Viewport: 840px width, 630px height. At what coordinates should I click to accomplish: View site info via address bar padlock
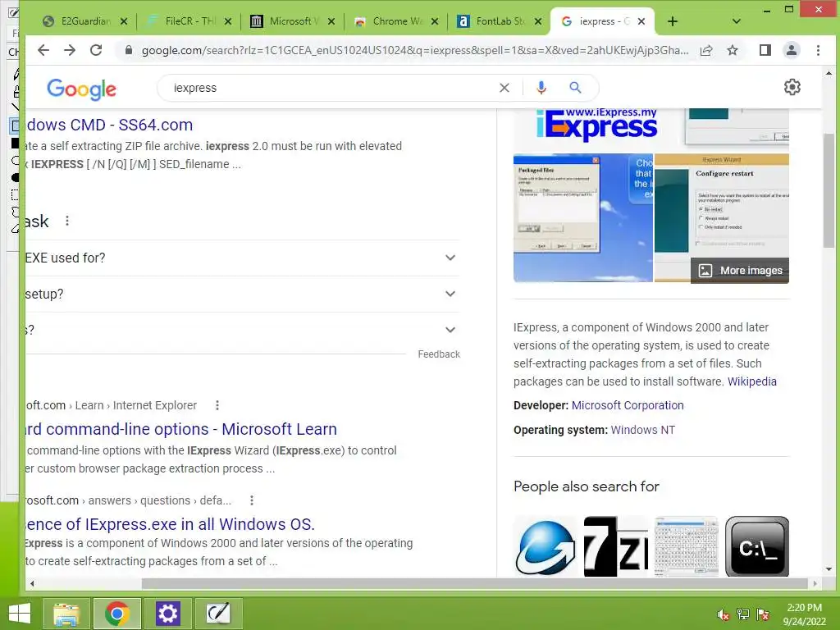click(x=129, y=50)
